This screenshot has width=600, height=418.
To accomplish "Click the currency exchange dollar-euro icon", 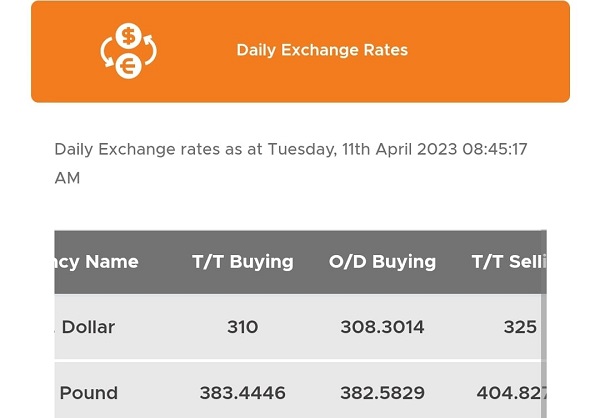I will (x=129, y=51).
